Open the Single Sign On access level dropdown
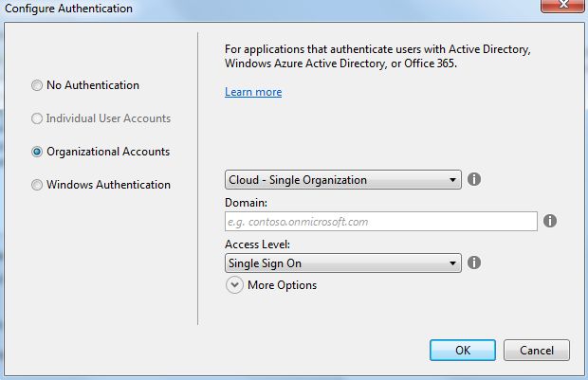 pyautogui.click(x=343, y=262)
